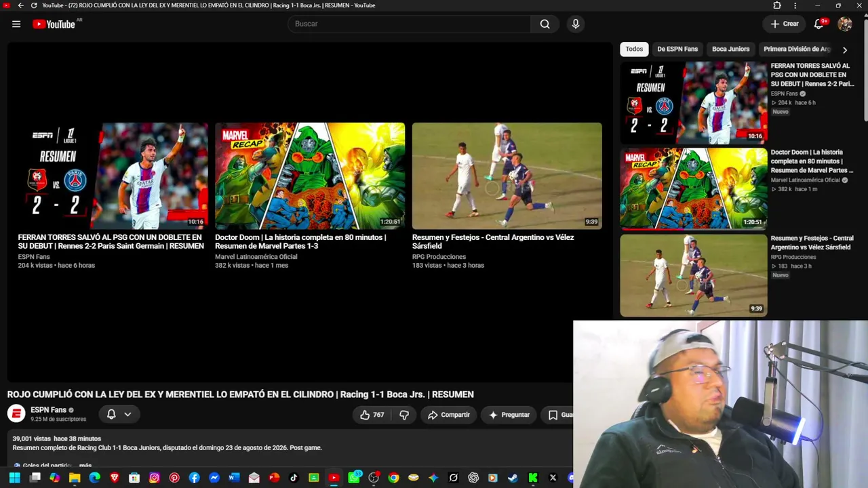Open File Explorer from the taskbar
The height and width of the screenshot is (488, 868).
tap(75, 478)
